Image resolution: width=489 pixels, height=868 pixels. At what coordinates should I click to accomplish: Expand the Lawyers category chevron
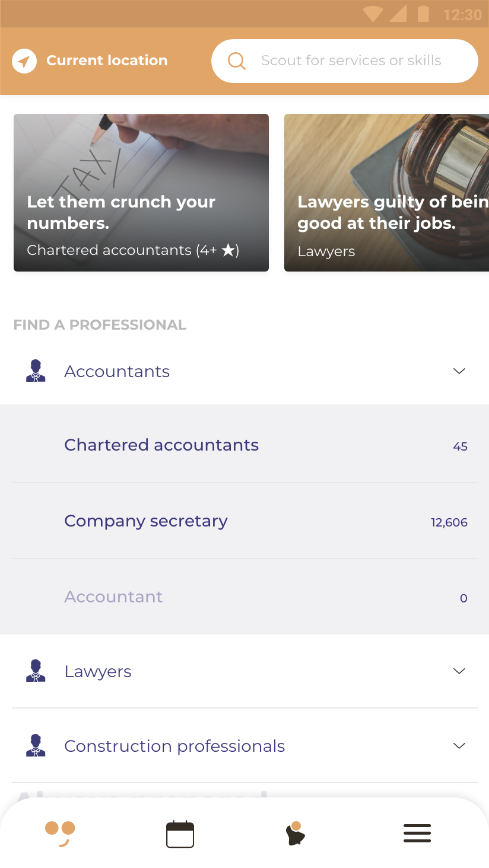[x=459, y=671]
